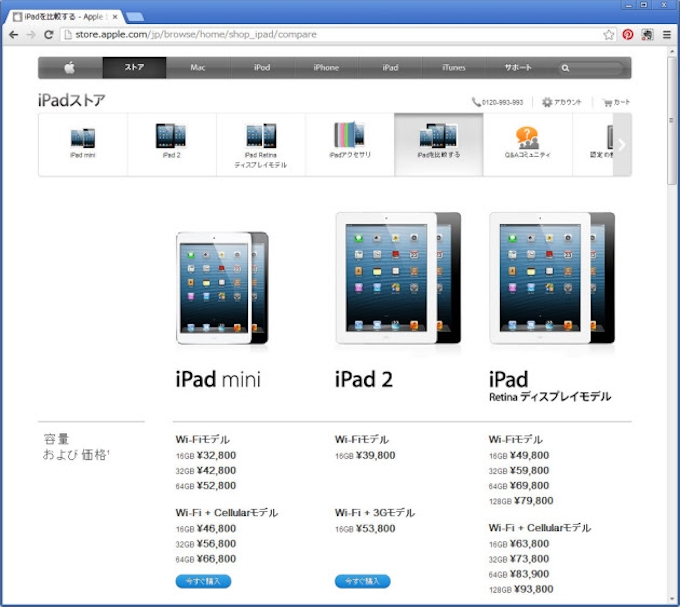680x607 pixels.
Task: Select the iPadアクセサリ category
Action: click(350, 143)
